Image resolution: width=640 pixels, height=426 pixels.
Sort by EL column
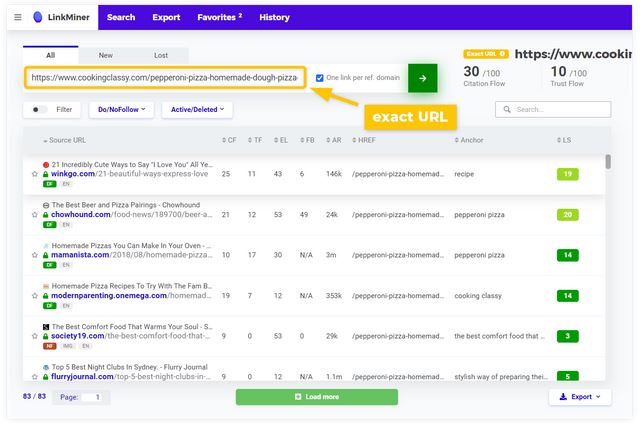tap(281, 140)
